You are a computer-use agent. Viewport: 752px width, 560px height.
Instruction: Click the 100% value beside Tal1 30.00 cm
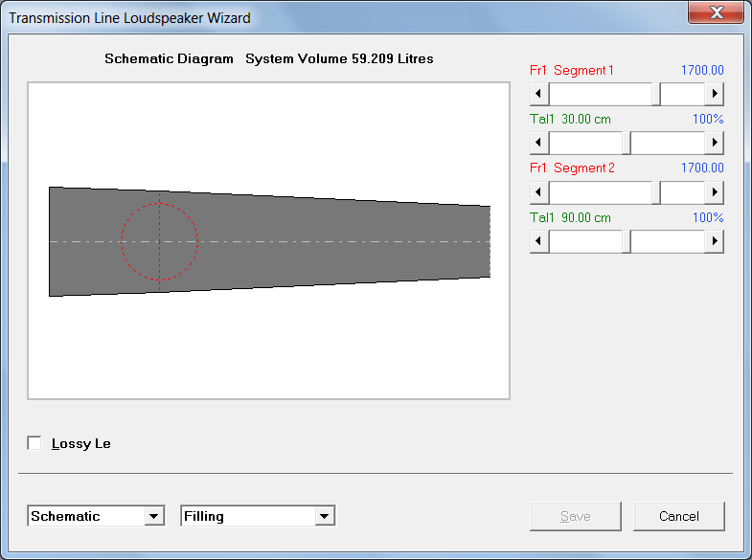click(x=708, y=120)
